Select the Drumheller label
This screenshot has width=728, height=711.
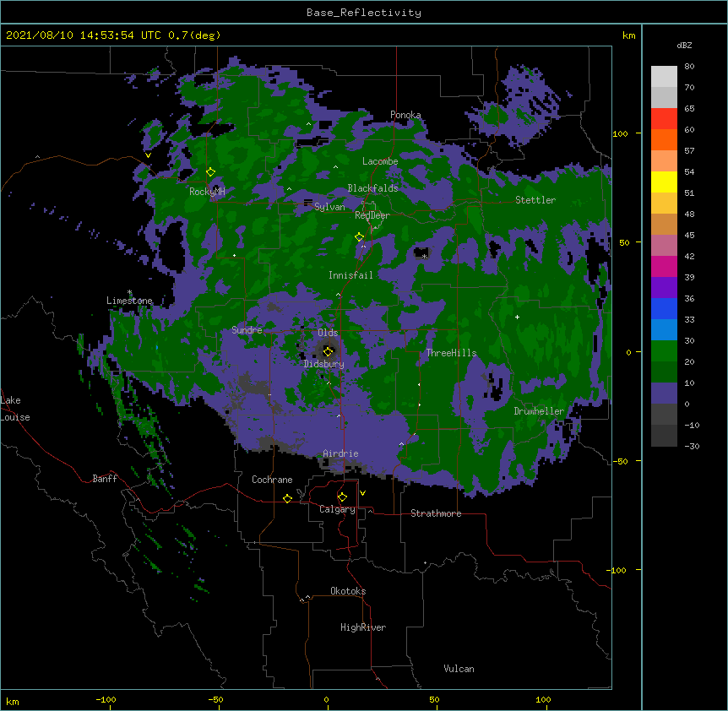[x=539, y=411]
